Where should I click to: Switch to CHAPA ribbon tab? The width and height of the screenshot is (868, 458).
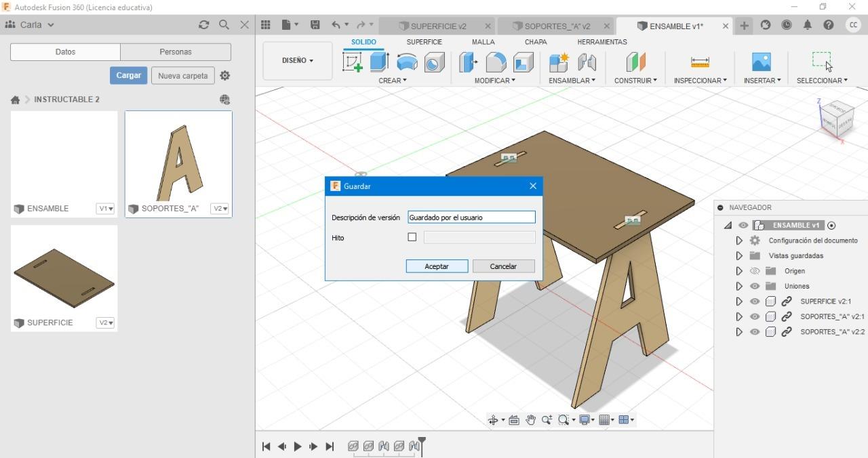(536, 42)
